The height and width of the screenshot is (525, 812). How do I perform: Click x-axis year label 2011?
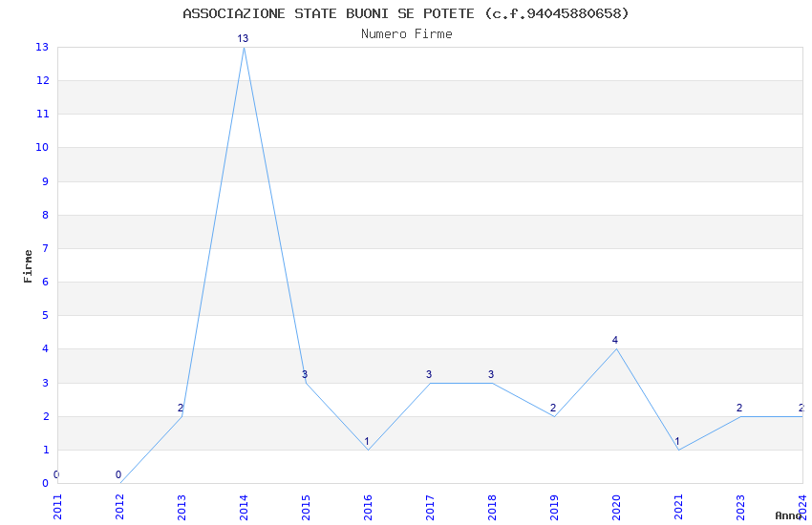(57, 507)
